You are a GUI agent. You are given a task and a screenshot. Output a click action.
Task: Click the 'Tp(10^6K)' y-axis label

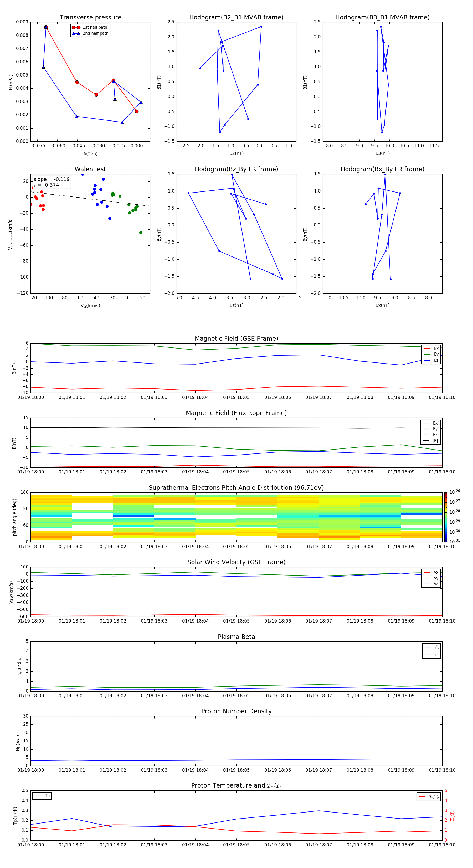click(x=15, y=815)
